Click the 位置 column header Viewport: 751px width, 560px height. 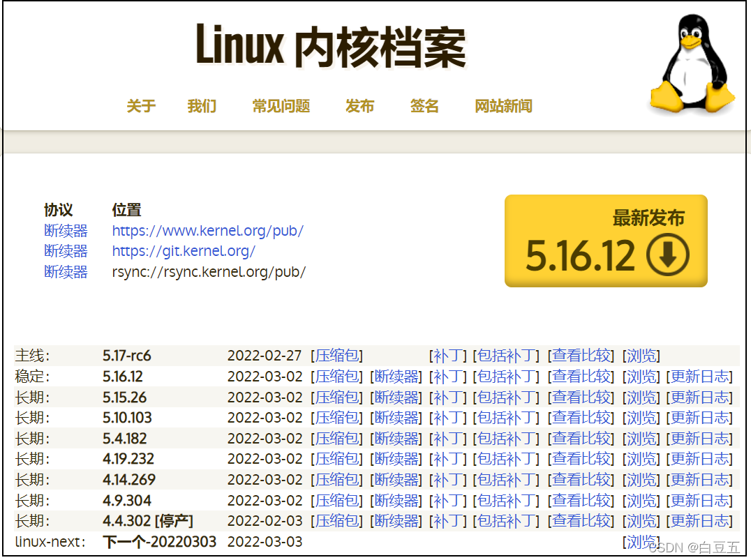coord(127,210)
